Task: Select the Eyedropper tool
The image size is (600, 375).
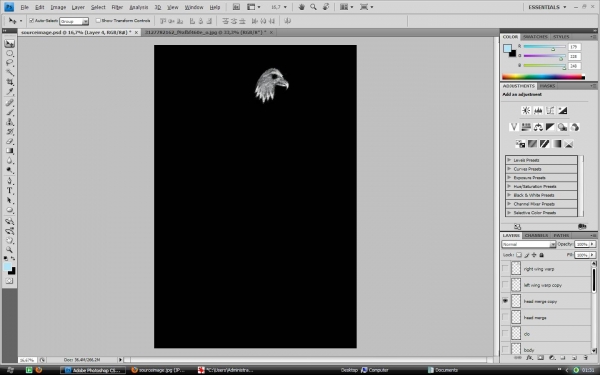Action: [x=10, y=91]
